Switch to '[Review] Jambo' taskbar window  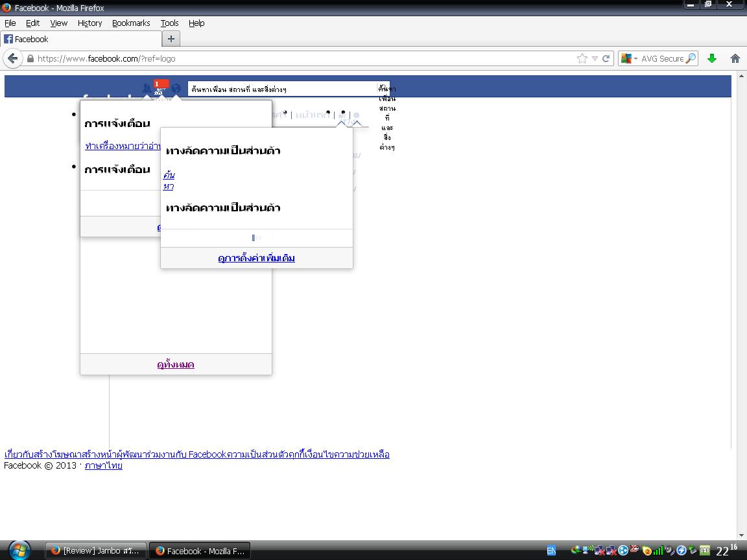[96, 551]
